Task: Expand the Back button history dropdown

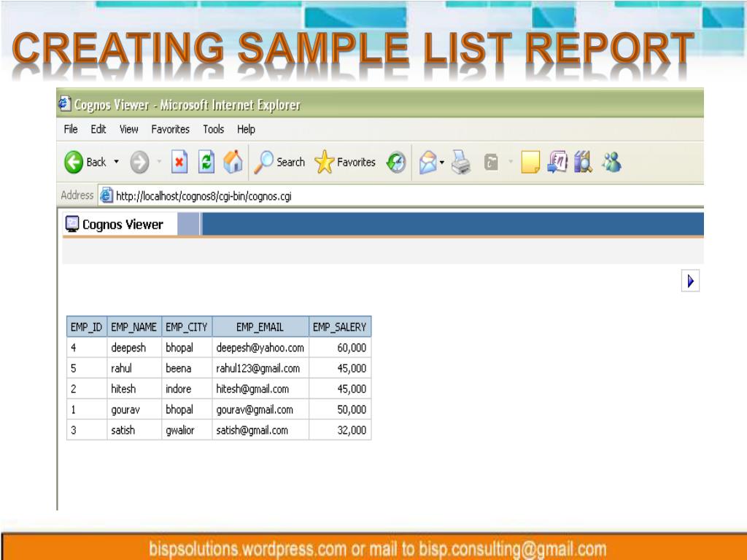Action: tap(116, 162)
